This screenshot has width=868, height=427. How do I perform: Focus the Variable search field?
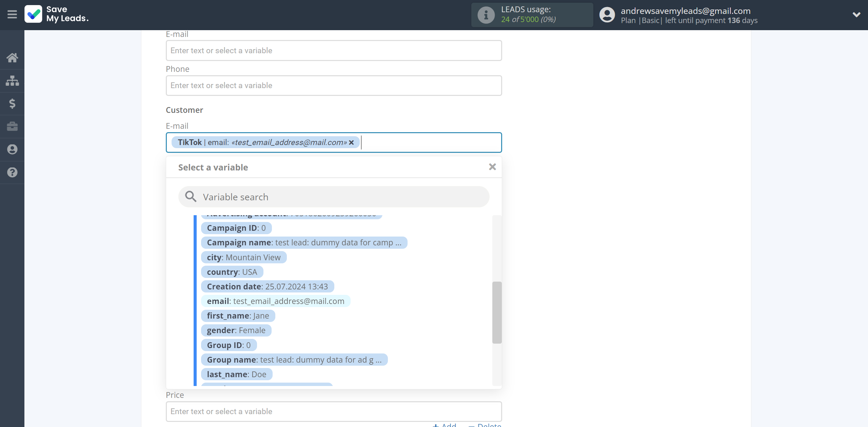click(x=334, y=197)
